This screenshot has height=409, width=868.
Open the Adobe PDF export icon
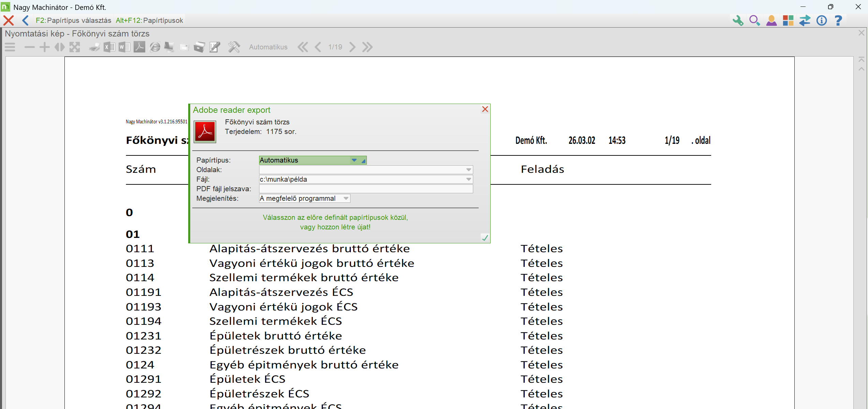point(139,47)
